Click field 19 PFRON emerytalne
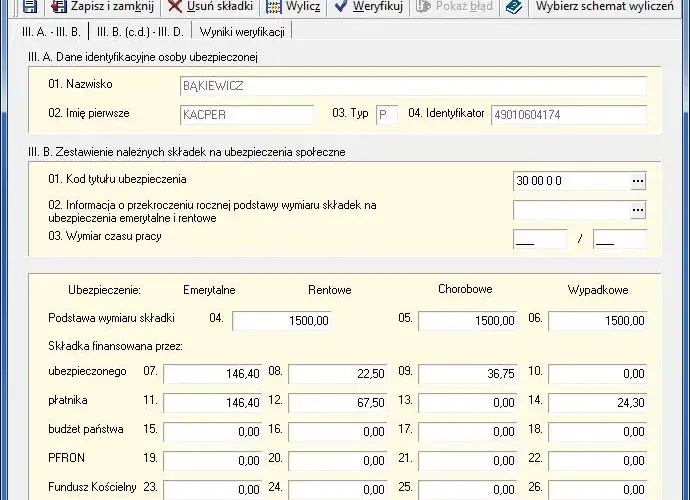 (x=213, y=461)
